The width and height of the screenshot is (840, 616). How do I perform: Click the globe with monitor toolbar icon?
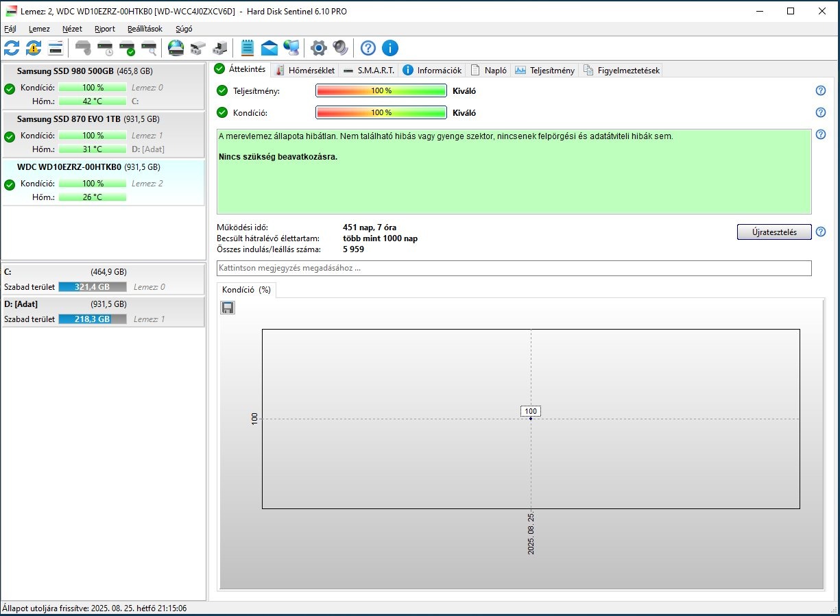(291, 48)
